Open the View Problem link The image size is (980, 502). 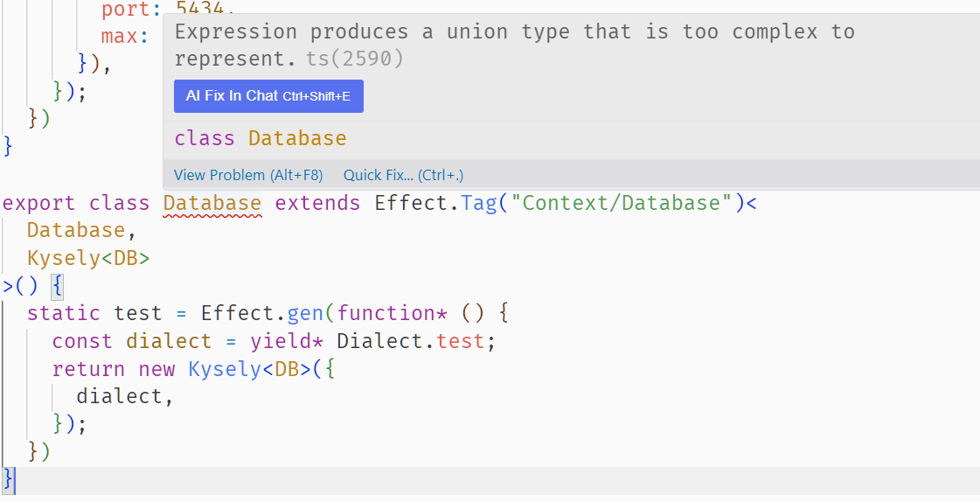point(248,175)
